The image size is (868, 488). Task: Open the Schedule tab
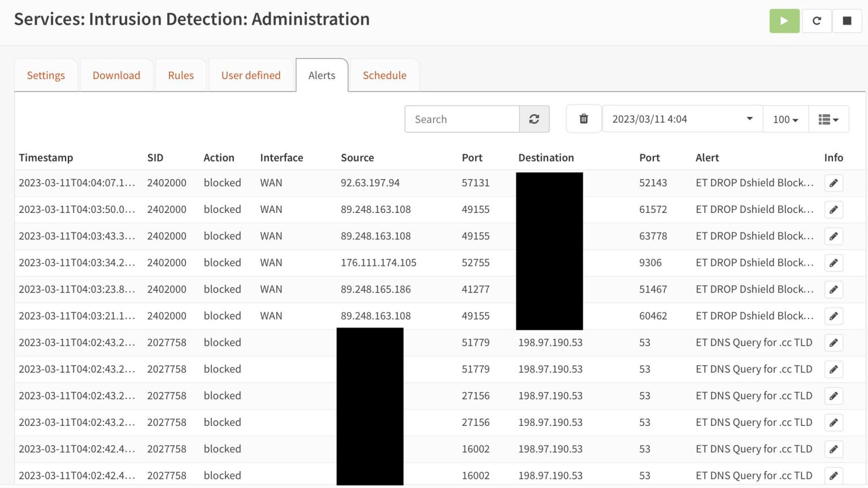pyautogui.click(x=384, y=75)
